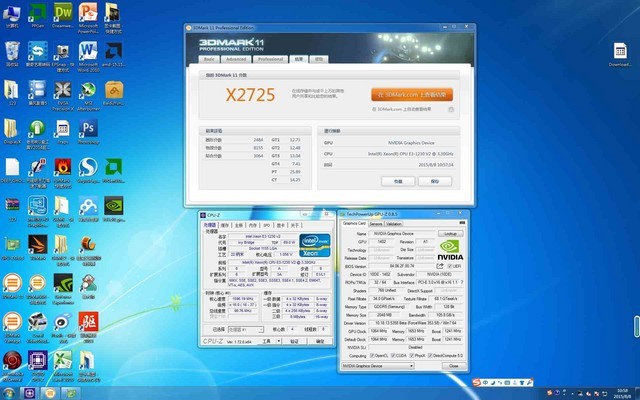The height and width of the screenshot is (400, 640).
Task: Open the golden Baidu Yun desktop icon
Action: pyautogui.click(x=114, y=93)
